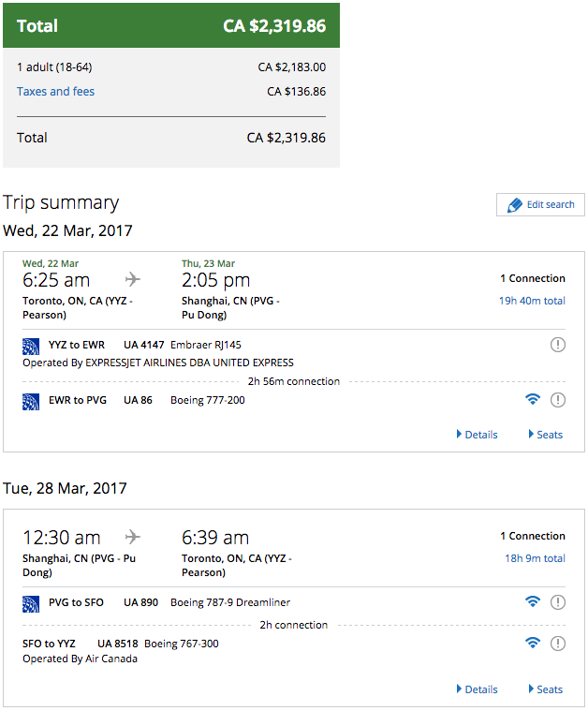Click the info icon for flight UA 86

click(x=558, y=400)
